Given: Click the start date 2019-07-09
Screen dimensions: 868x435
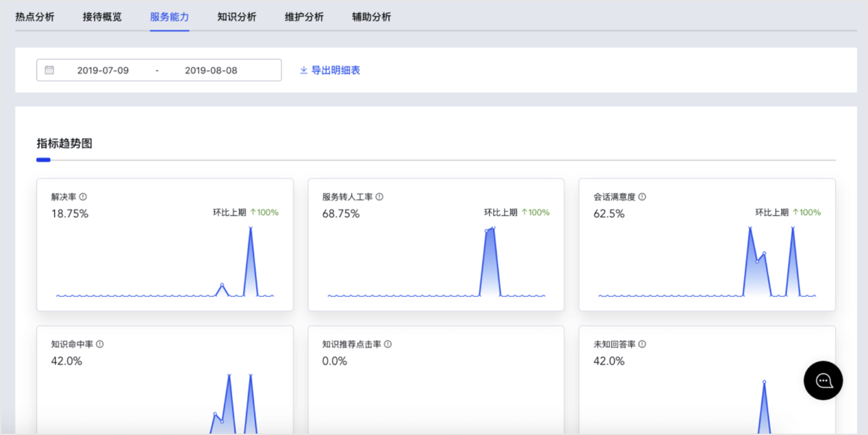Looking at the screenshot, I should tap(103, 70).
